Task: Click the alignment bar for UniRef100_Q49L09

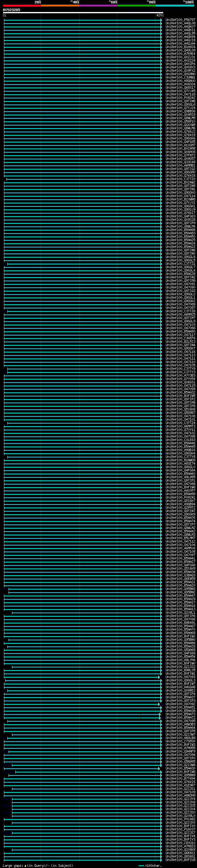Action: (x=83, y=50)
